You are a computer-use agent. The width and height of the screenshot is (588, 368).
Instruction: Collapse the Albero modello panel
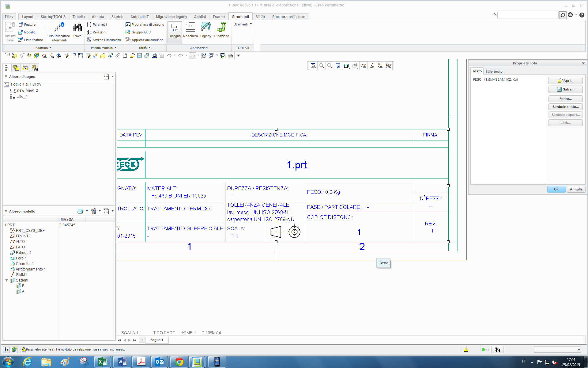coord(6,211)
